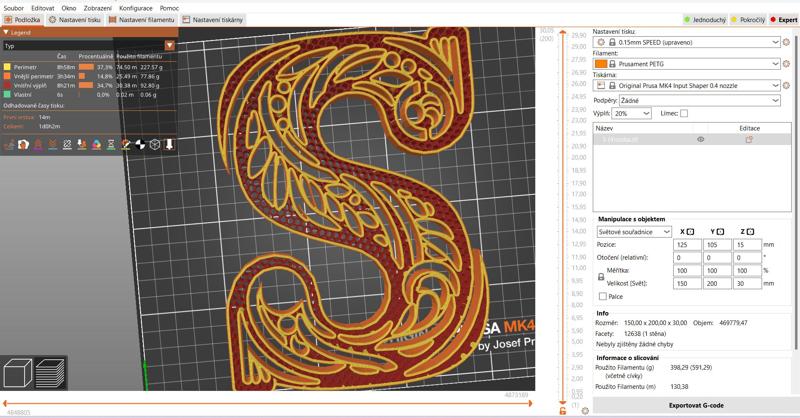Toggle Center of gravity icon
Image resolution: width=800 pixels, height=418 pixels.
[x=140, y=145]
